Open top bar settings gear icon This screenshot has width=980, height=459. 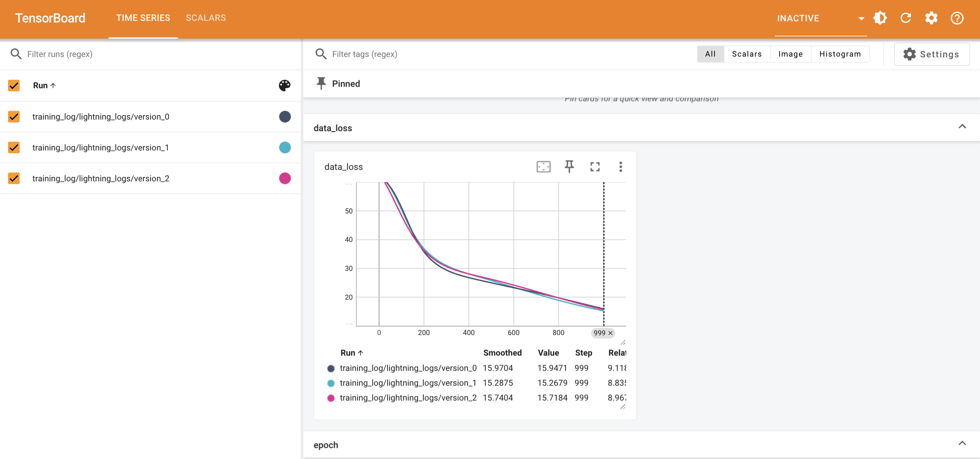coord(931,18)
